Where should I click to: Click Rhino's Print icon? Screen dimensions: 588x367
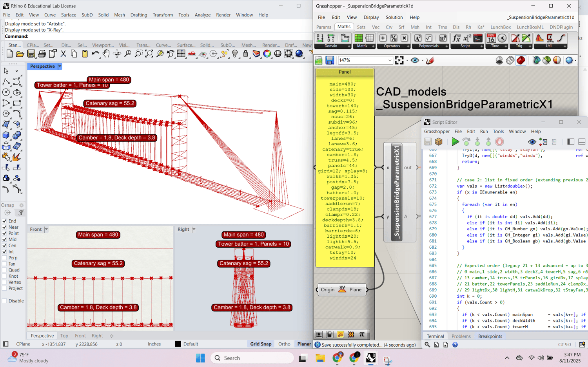click(x=42, y=54)
